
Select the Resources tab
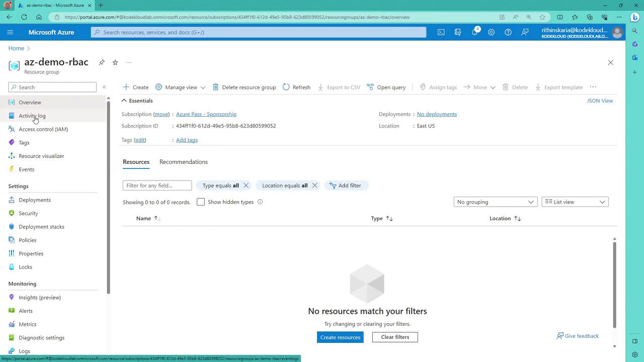[x=136, y=162]
